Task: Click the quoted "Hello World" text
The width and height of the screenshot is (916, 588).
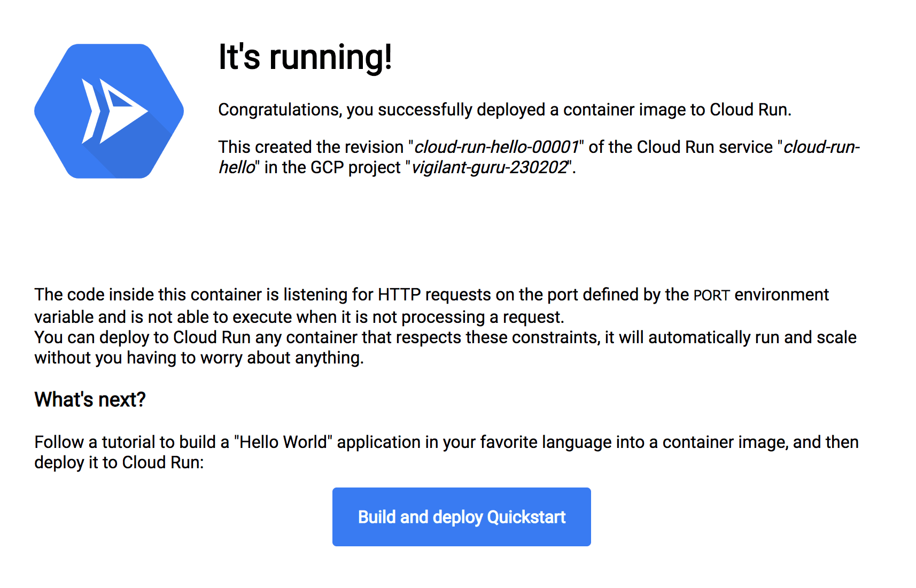Action: [x=283, y=442]
